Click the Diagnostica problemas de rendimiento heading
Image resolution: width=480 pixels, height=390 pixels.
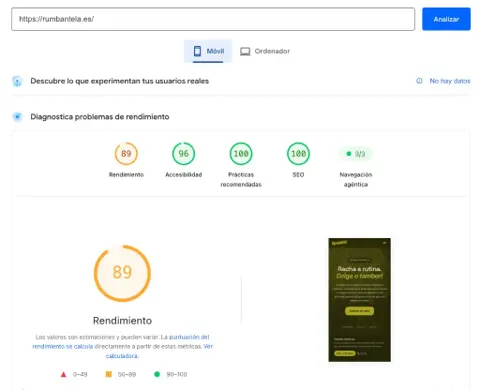(100, 117)
